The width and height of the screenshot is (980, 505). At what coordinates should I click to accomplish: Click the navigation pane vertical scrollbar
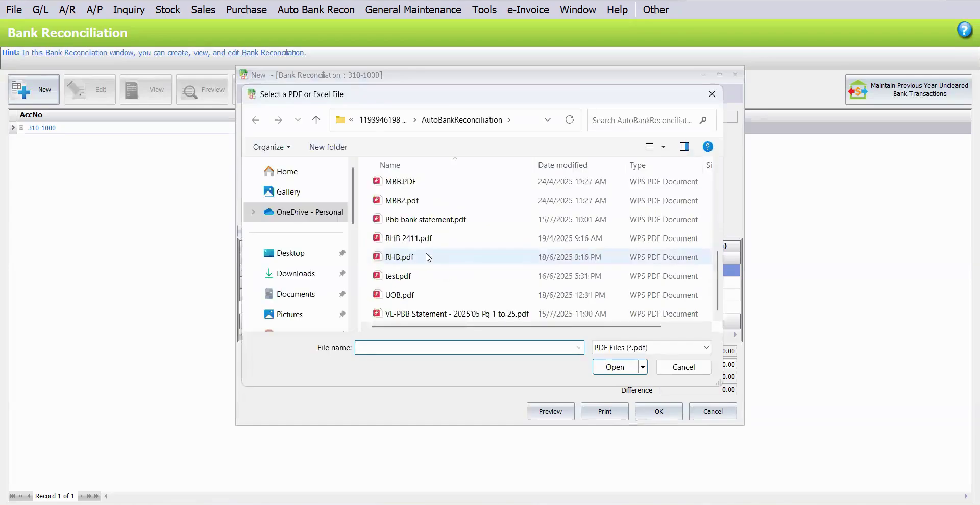[353, 196]
